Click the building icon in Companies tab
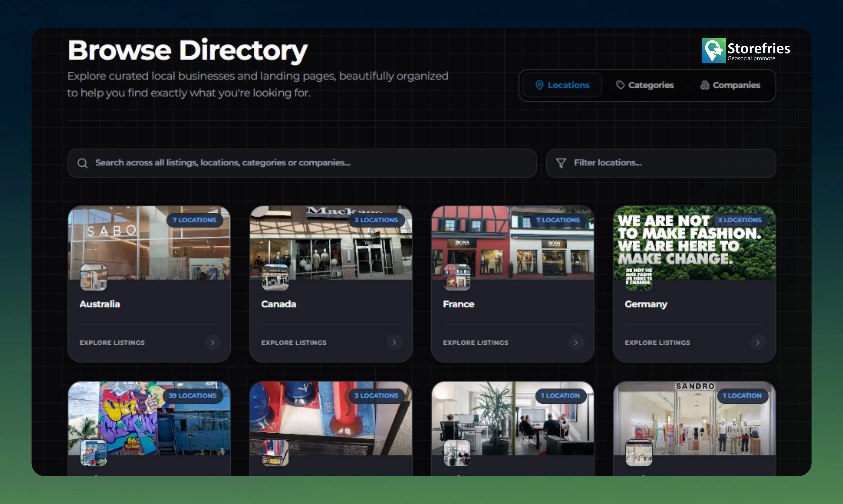The height and width of the screenshot is (504, 843). (x=705, y=85)
